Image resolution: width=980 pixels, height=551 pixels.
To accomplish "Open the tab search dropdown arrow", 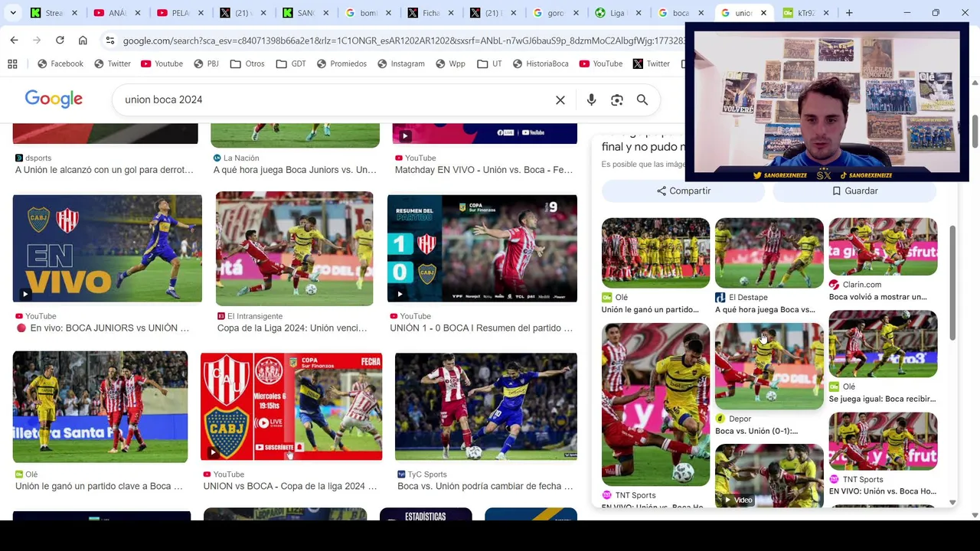I will click(x=12, y=12).
